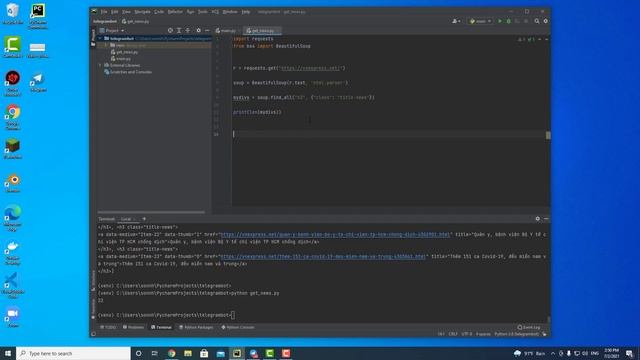Select Scratches and Consoles in Project tree

pos(128,72)
